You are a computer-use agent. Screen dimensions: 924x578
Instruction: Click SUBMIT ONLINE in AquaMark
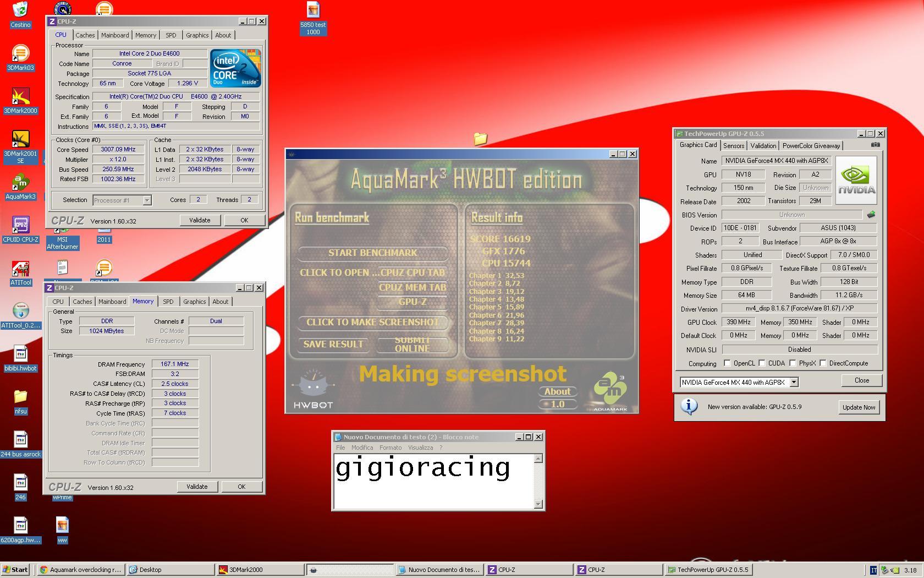tap(412, 344)
